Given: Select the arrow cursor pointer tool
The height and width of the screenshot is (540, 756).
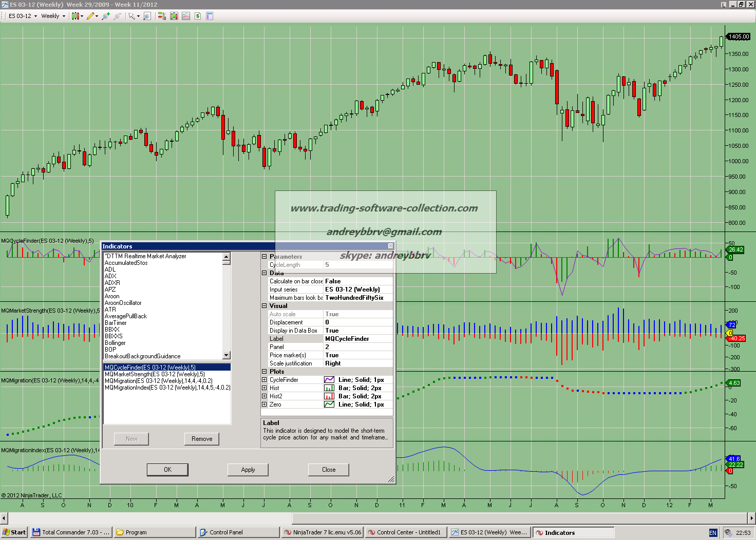Looking at the screenshot, I should 132,16.
